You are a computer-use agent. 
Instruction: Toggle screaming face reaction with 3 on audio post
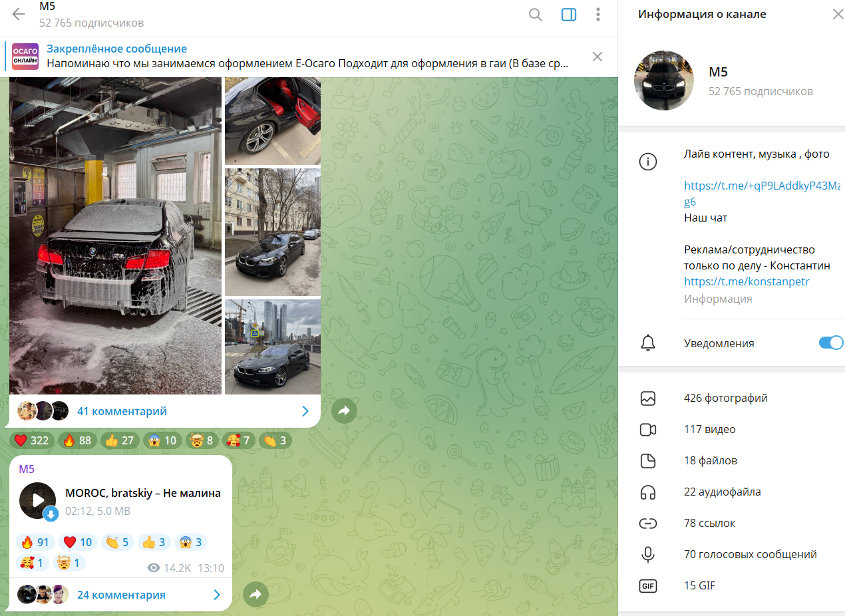191,542
